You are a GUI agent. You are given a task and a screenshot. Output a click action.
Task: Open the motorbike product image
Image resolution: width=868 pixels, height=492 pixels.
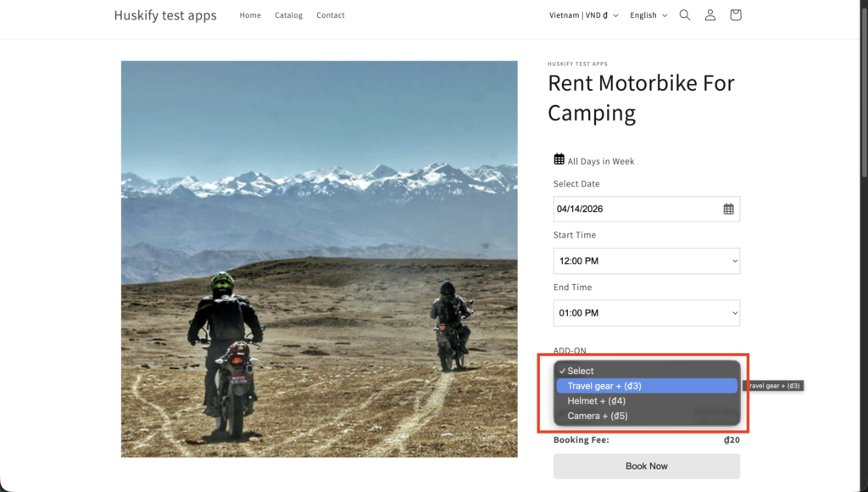tap(319, 259)
